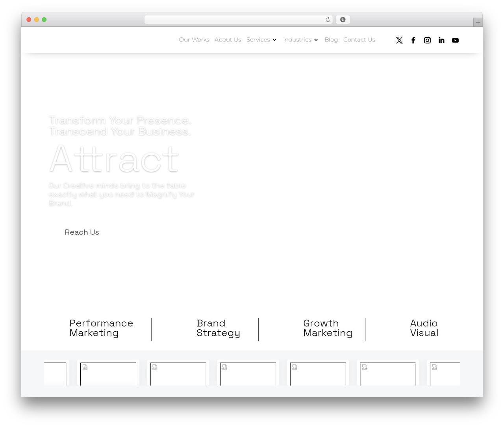Click the Reach Us button
The image size is (504, 427).
[x=82, y=232]
